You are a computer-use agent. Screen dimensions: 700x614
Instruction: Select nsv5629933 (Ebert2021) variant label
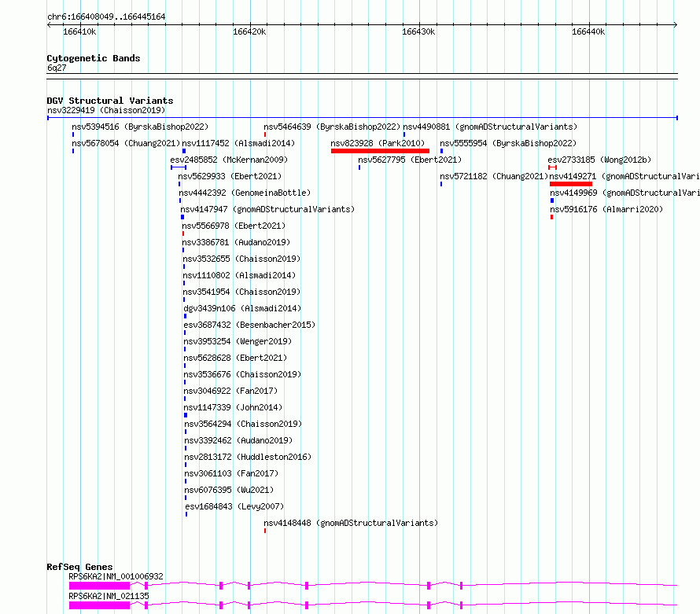pos(230,176)
